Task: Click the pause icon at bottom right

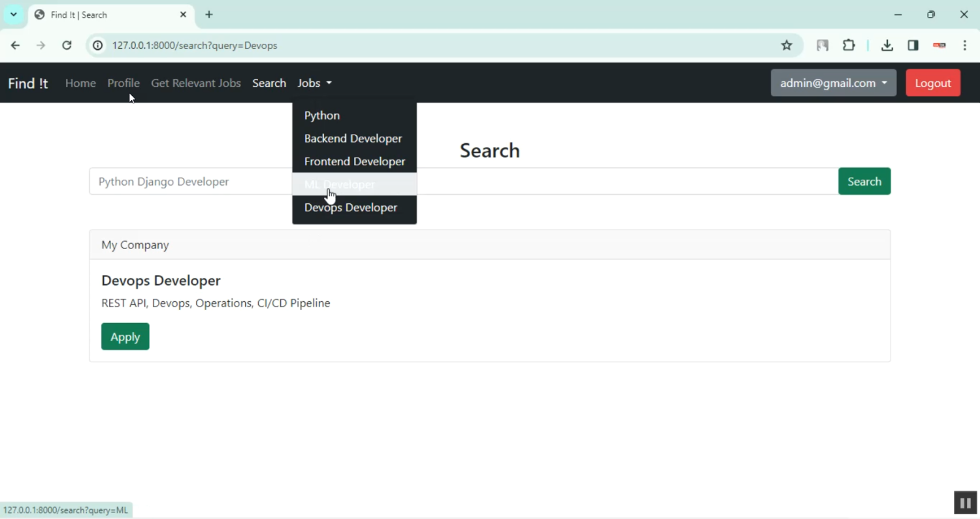Action: (965, 503)
